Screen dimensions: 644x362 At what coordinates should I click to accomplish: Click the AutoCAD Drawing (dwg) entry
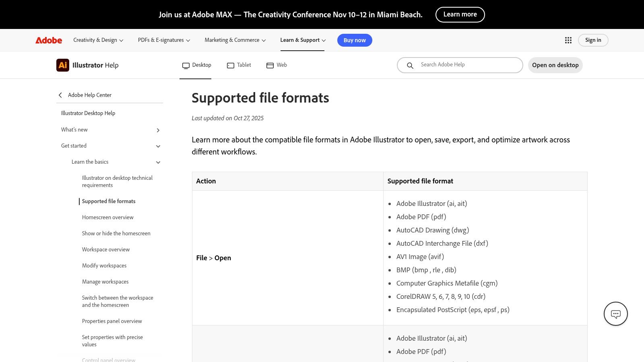coord(433,230)
